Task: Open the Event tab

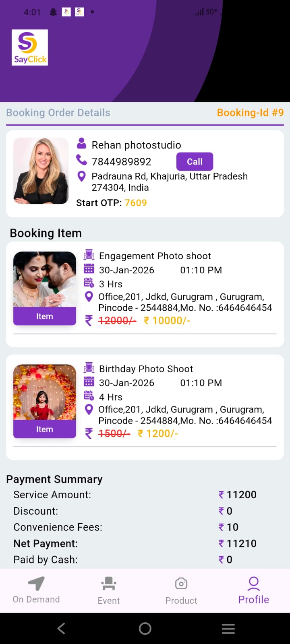Action: 109,590
